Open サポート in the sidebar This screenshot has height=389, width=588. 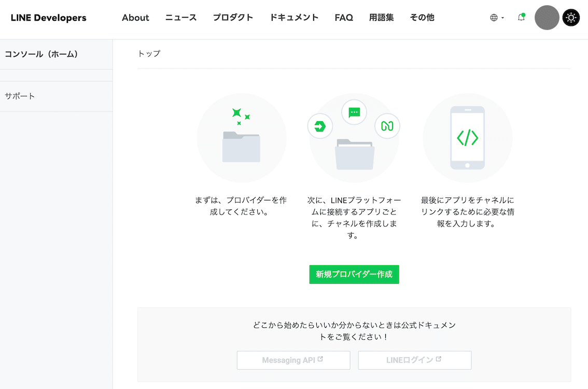[x=56, y=96]
